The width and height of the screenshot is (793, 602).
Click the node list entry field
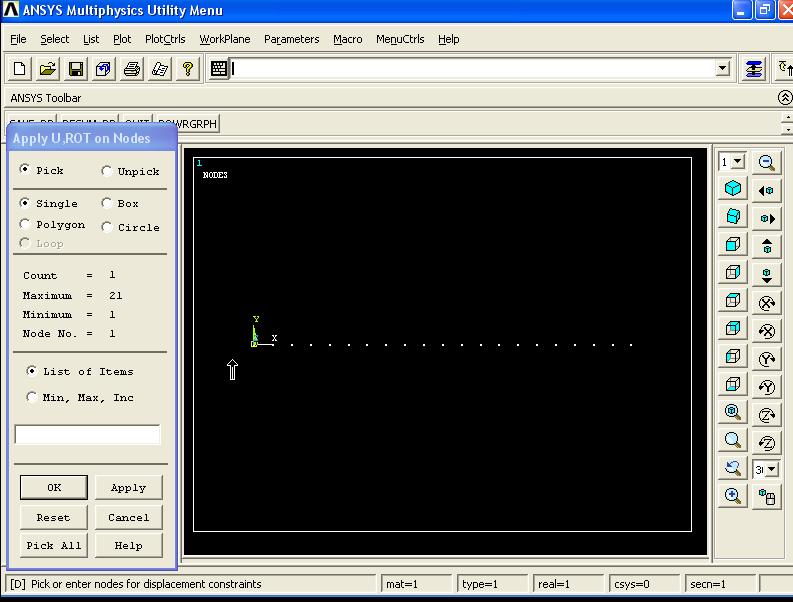pyautogui.click(x=87, y=434)
